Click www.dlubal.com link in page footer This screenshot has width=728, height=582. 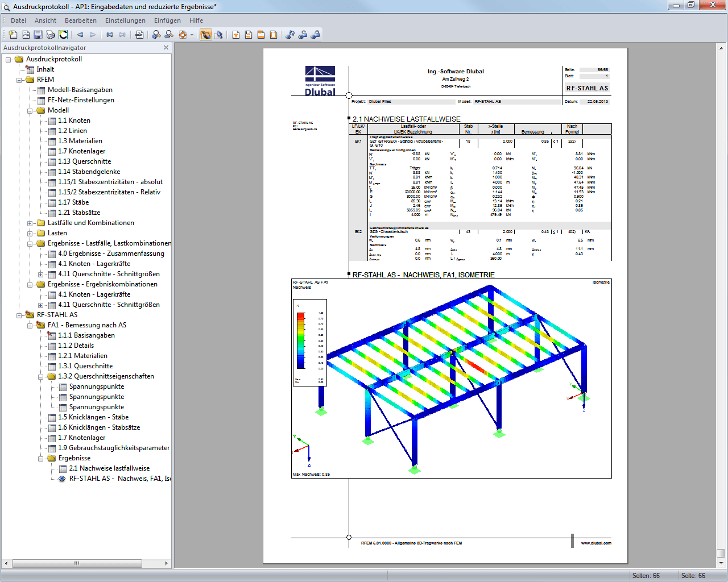click(596, 543)
